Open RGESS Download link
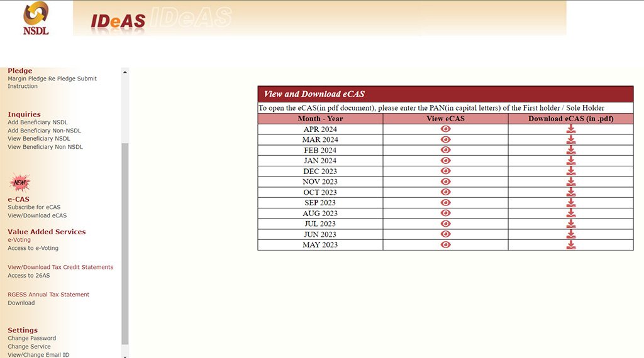The image size is (644, 358). click(x=21, y=303)
